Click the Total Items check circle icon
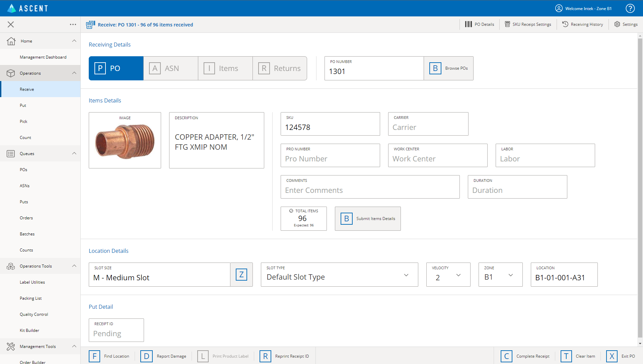Screen dimensions: 643x364 [x=291, y=211]
